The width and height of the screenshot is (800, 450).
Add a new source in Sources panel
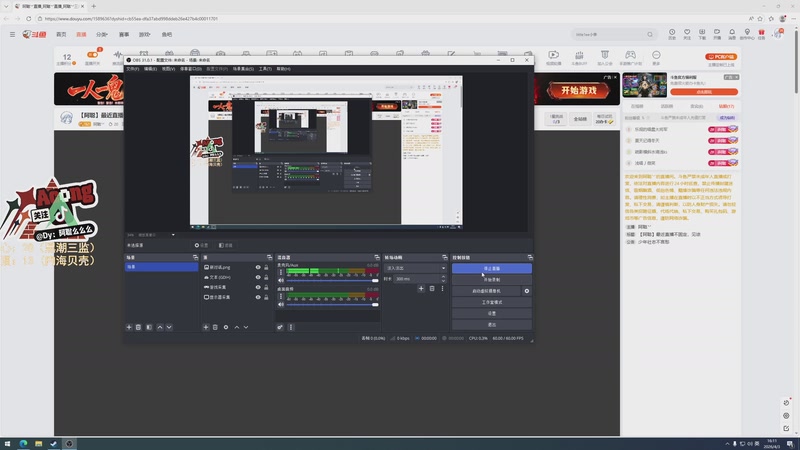[x=206, y=327]
